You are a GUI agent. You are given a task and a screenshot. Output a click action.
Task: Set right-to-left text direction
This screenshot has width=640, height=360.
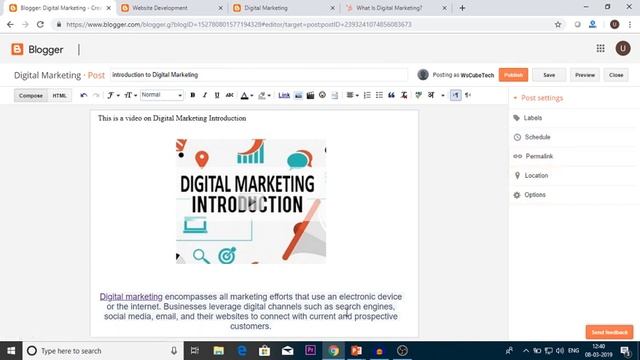click(x=468, y=95)
